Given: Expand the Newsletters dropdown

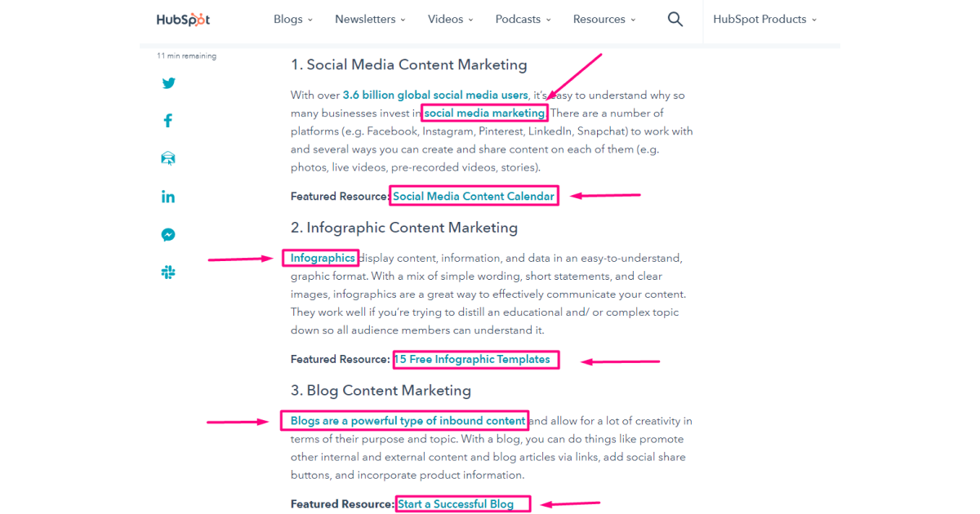Looking at the screenshot, I should pos(370,20).
